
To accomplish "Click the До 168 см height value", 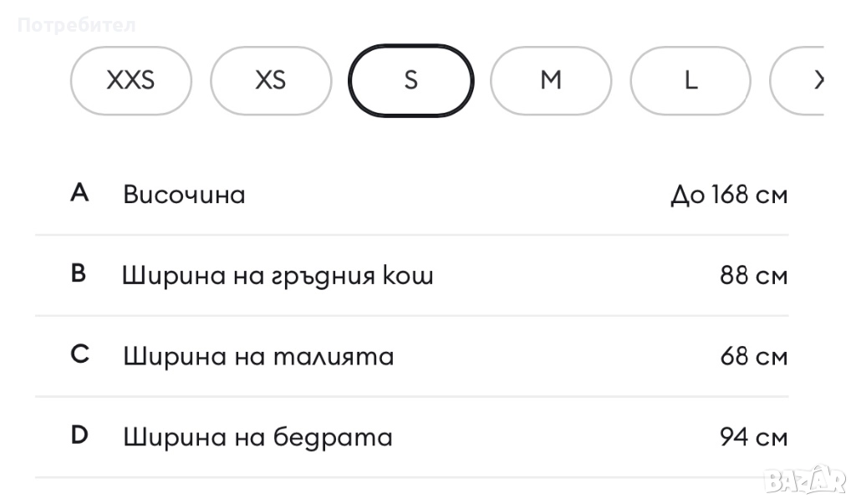I will pos(728,196).
